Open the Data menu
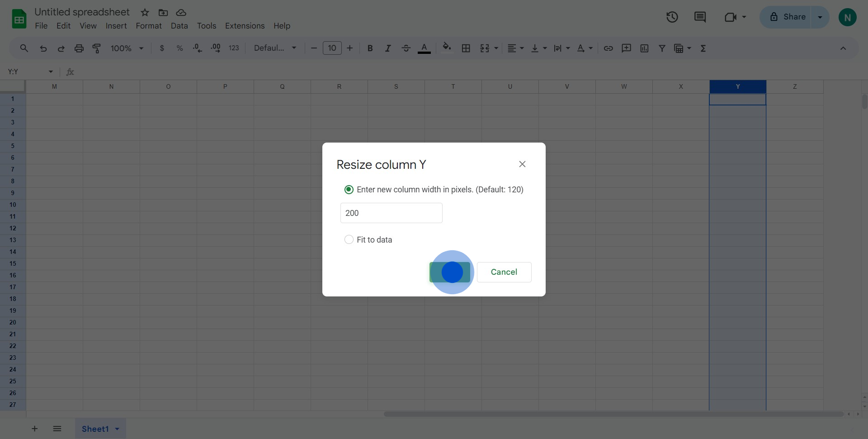 [x=179, y=26]
